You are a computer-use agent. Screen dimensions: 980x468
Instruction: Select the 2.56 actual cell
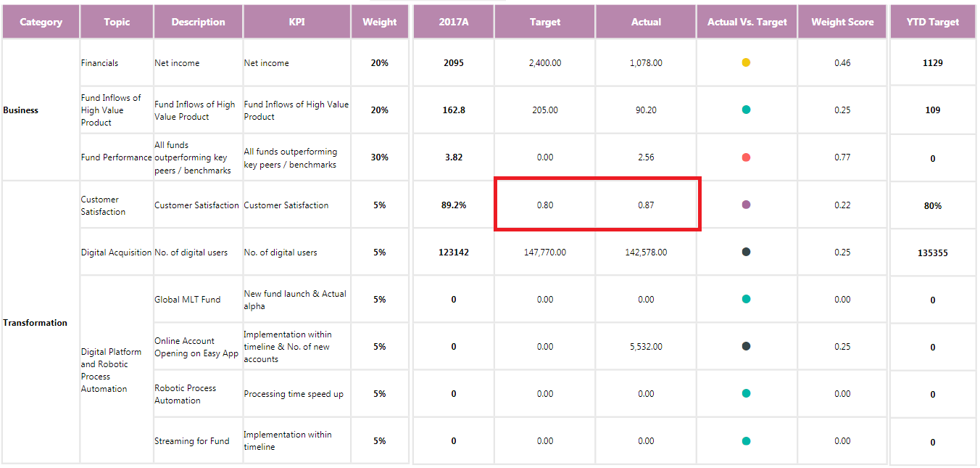[646, 157]
